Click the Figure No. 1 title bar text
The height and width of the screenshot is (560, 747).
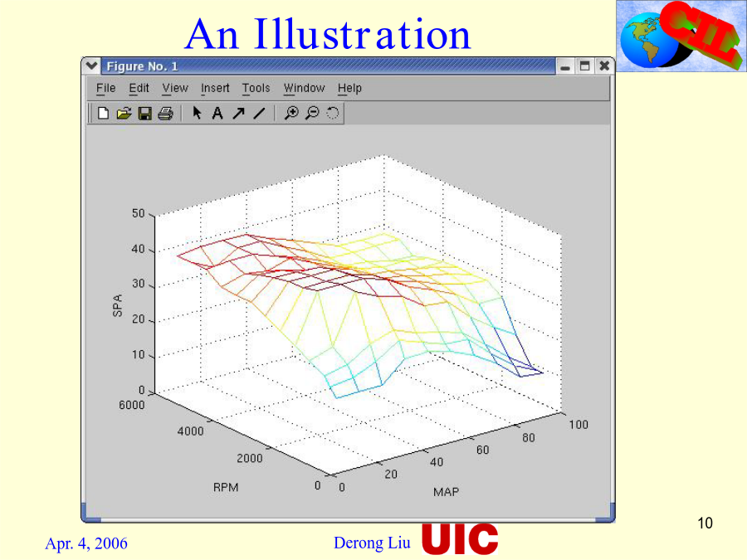(x=142, y=66)
